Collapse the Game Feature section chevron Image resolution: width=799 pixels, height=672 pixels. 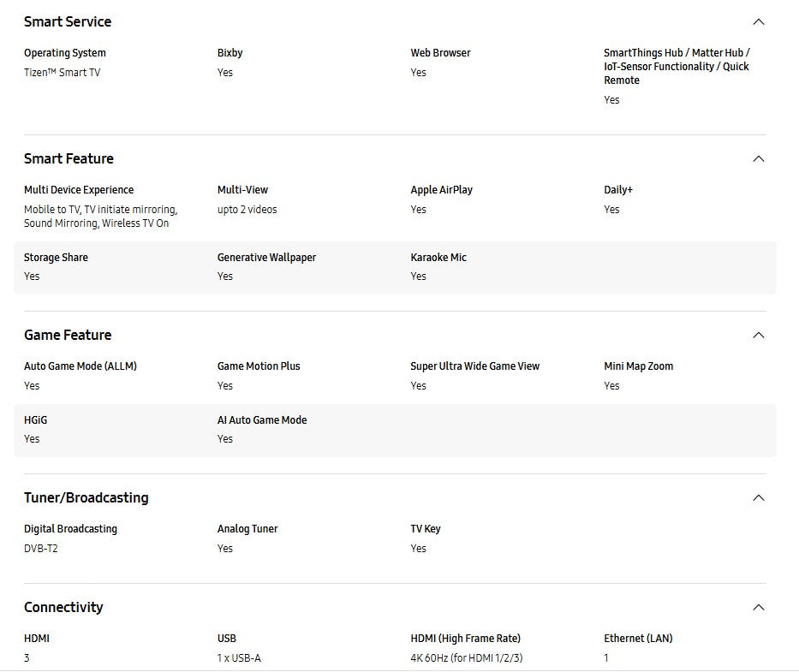[758, 336]
